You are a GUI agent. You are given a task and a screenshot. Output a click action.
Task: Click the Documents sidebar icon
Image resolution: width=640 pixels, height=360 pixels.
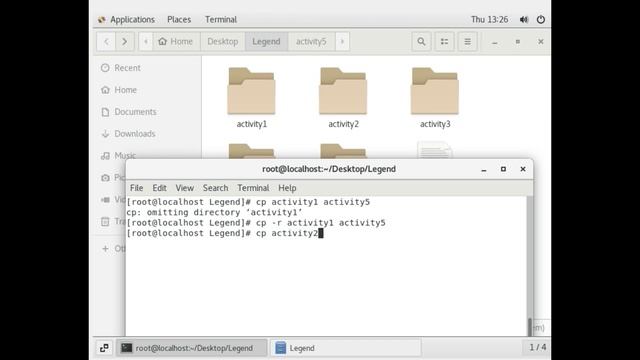click(105, 112)
